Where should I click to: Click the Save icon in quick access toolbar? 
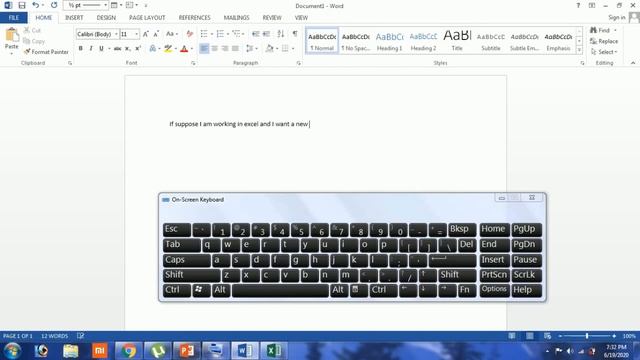click(x=22, y=5)
